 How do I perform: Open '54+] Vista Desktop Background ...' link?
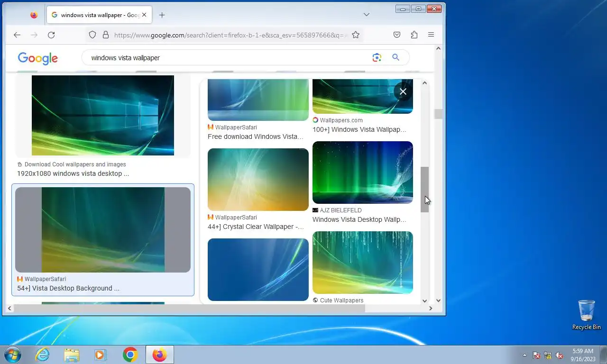coord(68,288)
